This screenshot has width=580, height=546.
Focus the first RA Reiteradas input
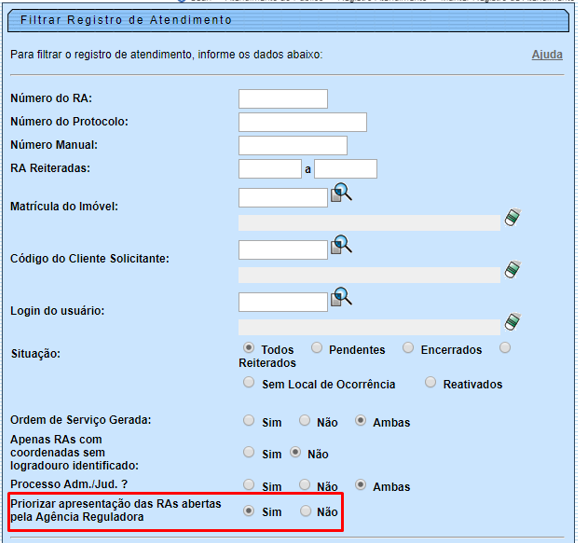point(270,169)
